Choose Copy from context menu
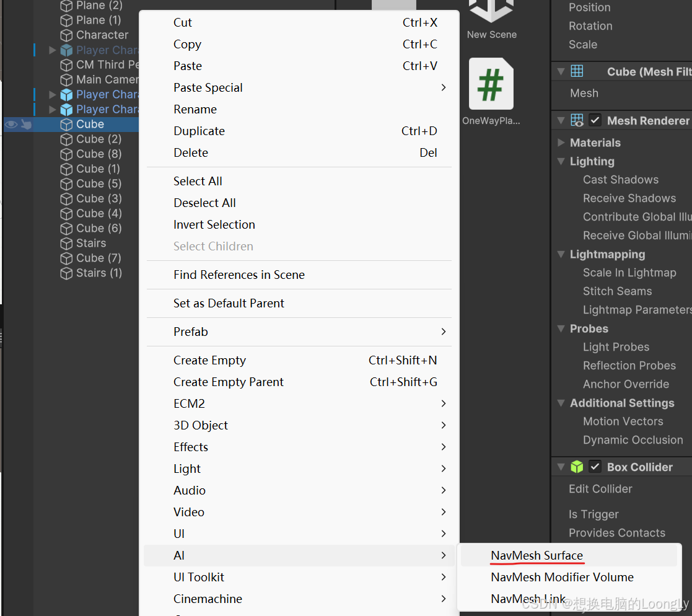Viewport: 692px width, 616px height. tap(299, 44)
